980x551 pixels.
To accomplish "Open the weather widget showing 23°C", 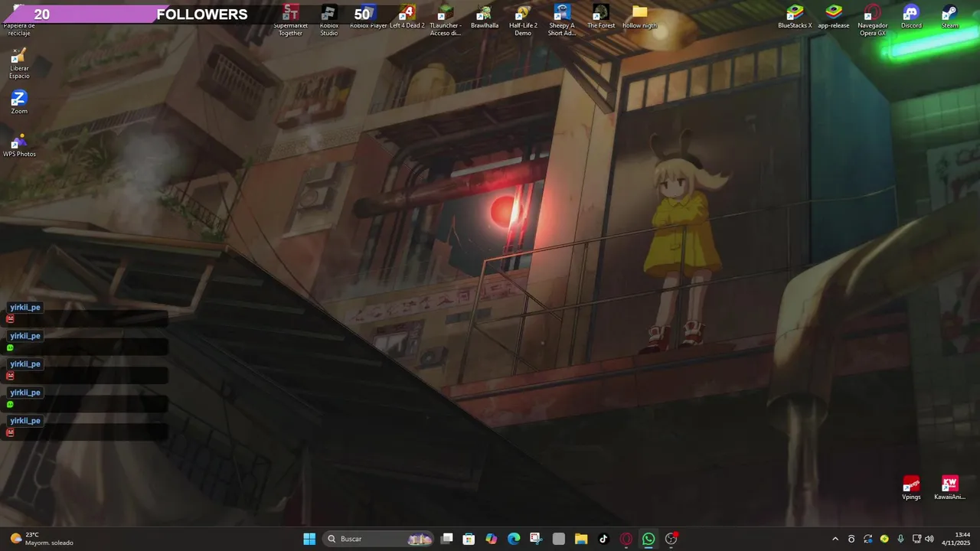I will click(x=41, y=539).
